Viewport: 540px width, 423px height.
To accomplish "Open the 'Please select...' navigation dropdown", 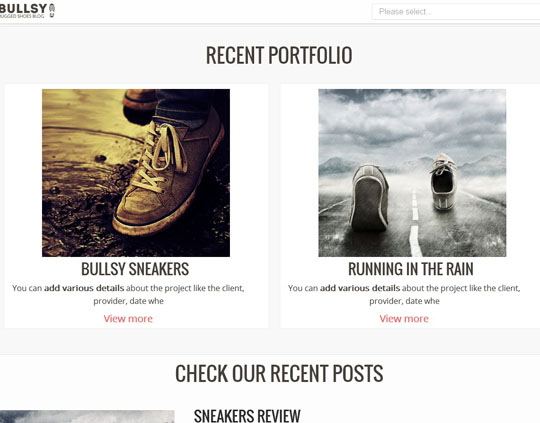I will (456, 12).
